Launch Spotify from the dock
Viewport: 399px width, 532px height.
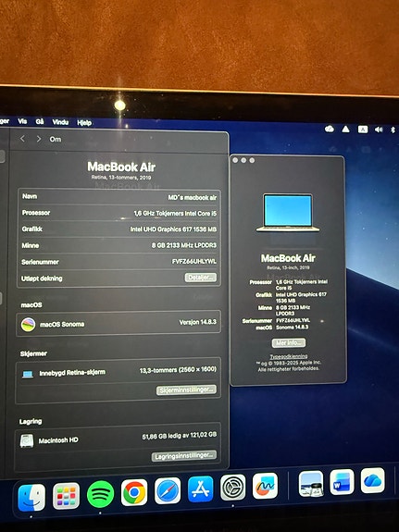[x=100, y=494]
